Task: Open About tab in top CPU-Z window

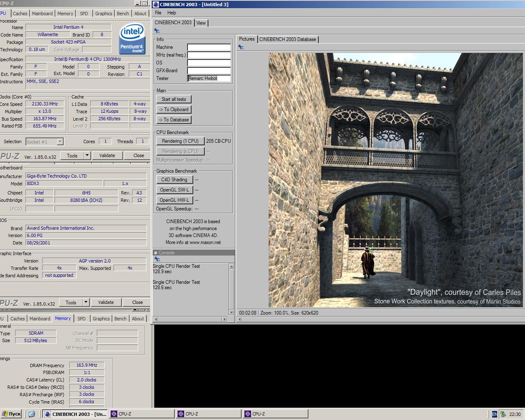Action: [140, 14]
